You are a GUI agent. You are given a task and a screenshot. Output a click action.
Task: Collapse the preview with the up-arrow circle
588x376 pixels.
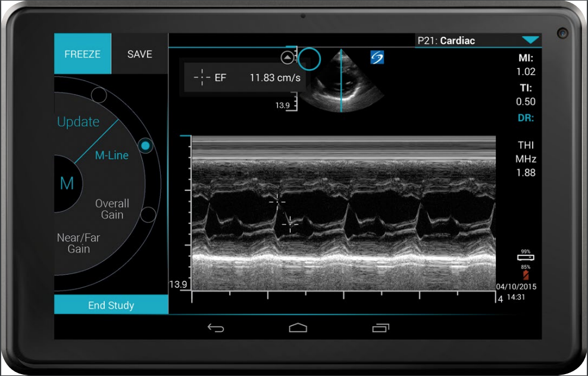coord(287,58)
